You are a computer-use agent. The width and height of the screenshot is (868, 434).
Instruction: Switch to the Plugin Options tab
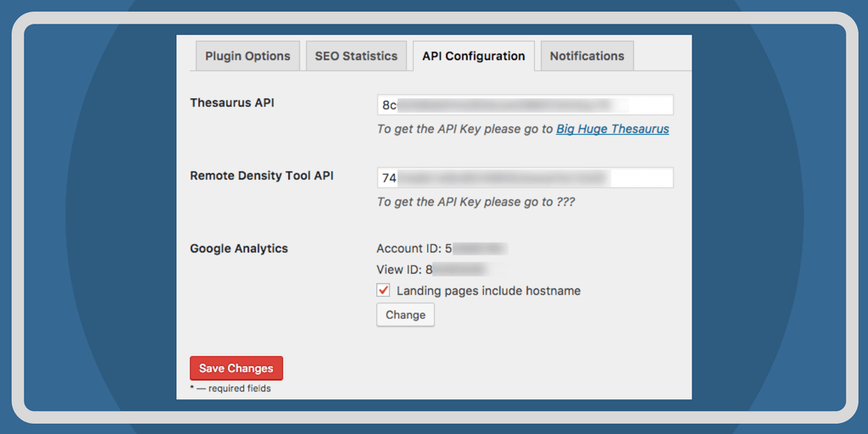click(x=248, y=56)
